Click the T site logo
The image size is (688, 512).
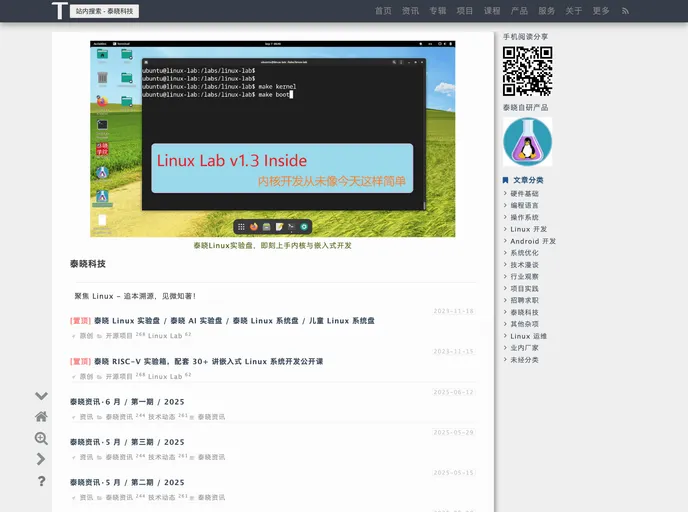pos(60,11)
